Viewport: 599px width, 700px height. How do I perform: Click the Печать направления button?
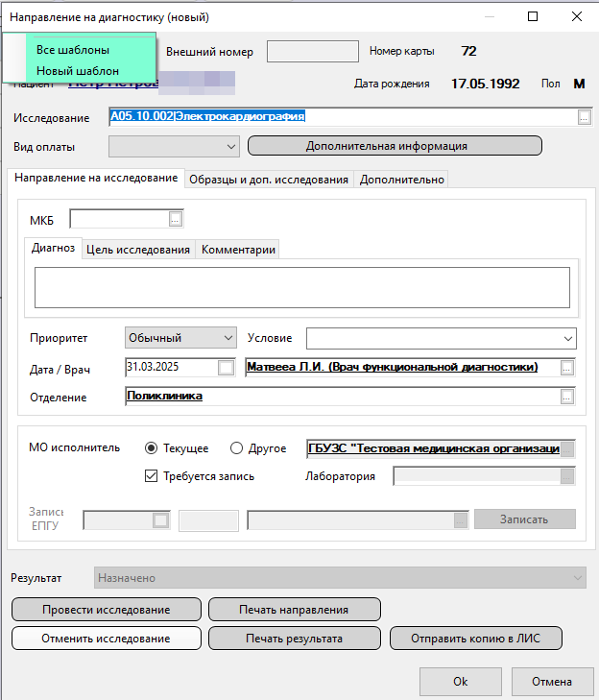pos(294,610)
